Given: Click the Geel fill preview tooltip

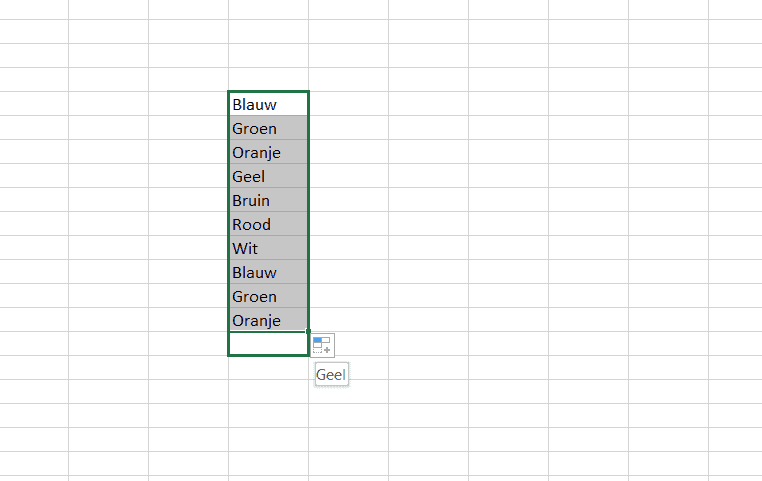Looking at the screenshot, I should (331, 375).
